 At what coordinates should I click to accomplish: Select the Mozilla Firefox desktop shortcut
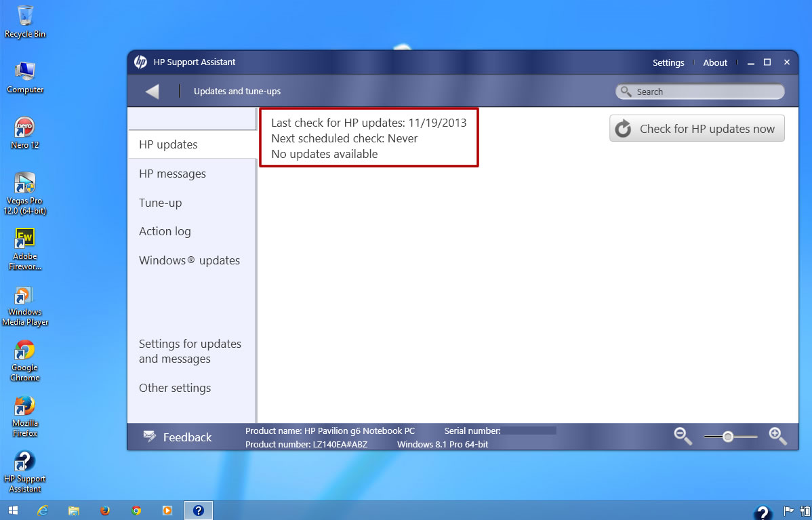click(25, 416)
